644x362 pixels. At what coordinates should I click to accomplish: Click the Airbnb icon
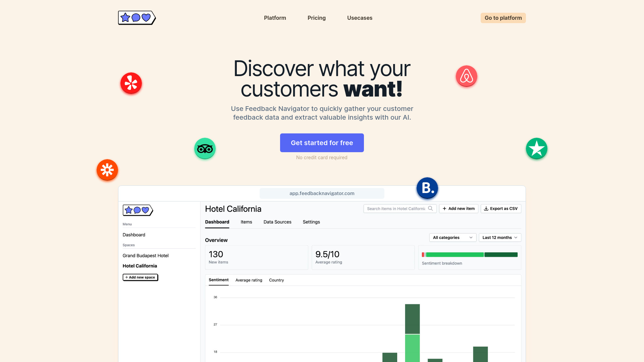click(466, 76)
